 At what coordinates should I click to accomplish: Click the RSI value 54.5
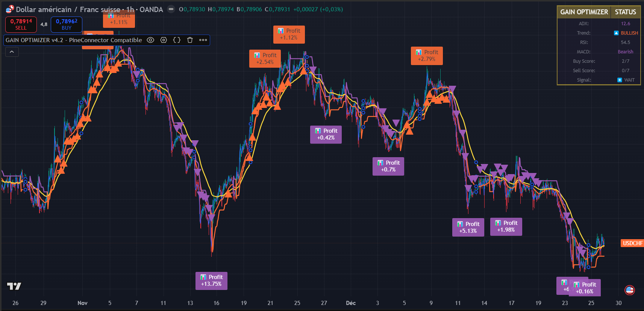(626, 42)
